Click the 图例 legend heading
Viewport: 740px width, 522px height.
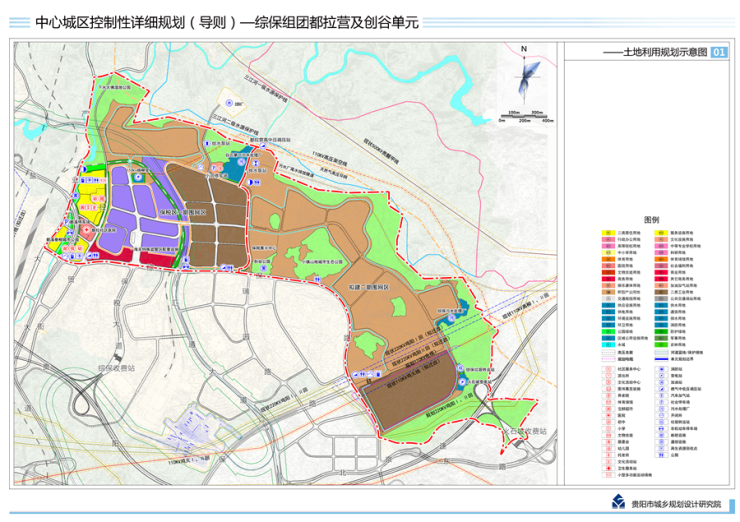(651, 220)
